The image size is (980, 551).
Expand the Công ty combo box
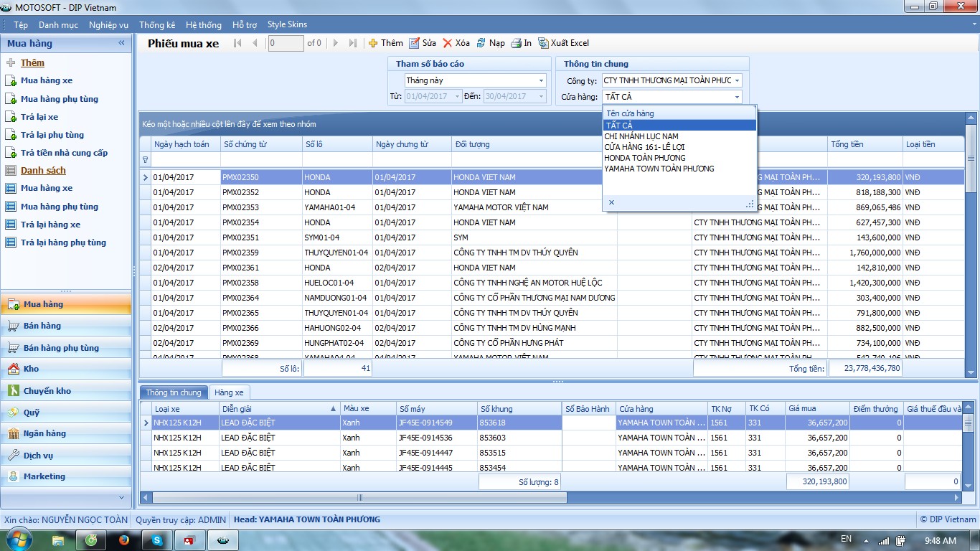pos(737,81)
